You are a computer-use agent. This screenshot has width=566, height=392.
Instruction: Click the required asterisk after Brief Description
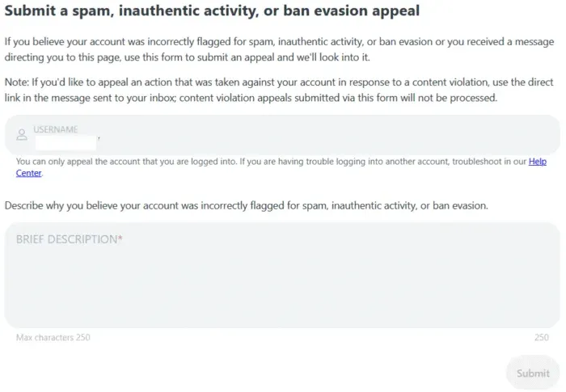click(x=120, y=240)
